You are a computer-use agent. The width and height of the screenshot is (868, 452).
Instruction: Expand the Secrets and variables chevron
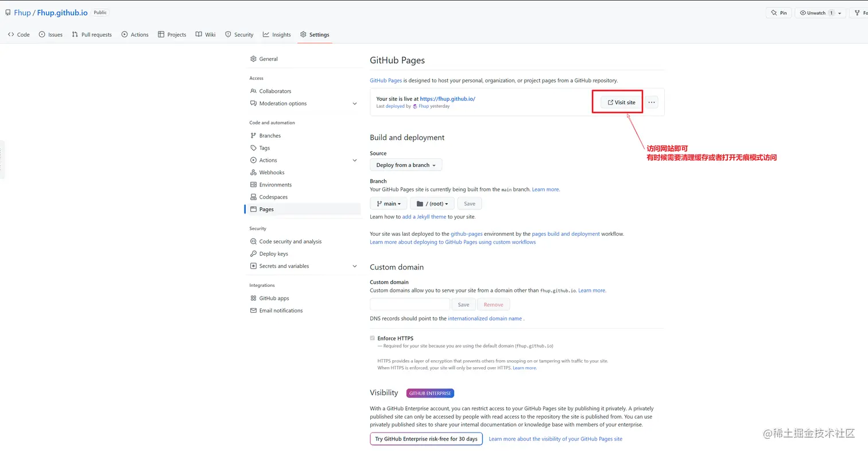click(355, 266)
